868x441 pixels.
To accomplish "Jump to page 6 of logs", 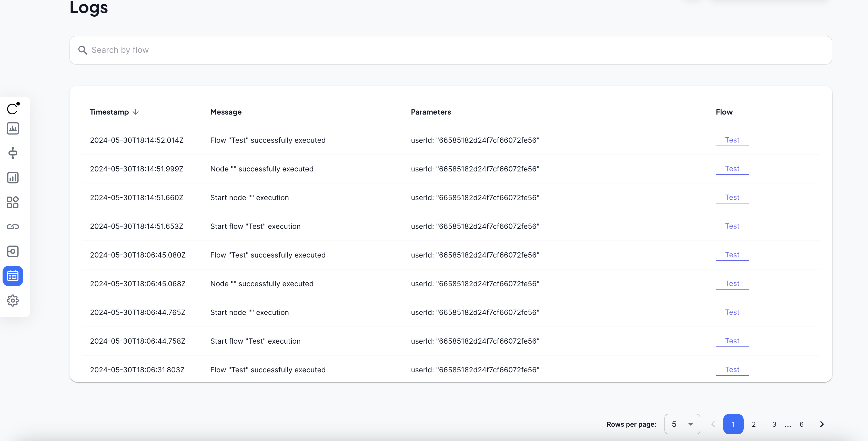I will click(802, 424).
